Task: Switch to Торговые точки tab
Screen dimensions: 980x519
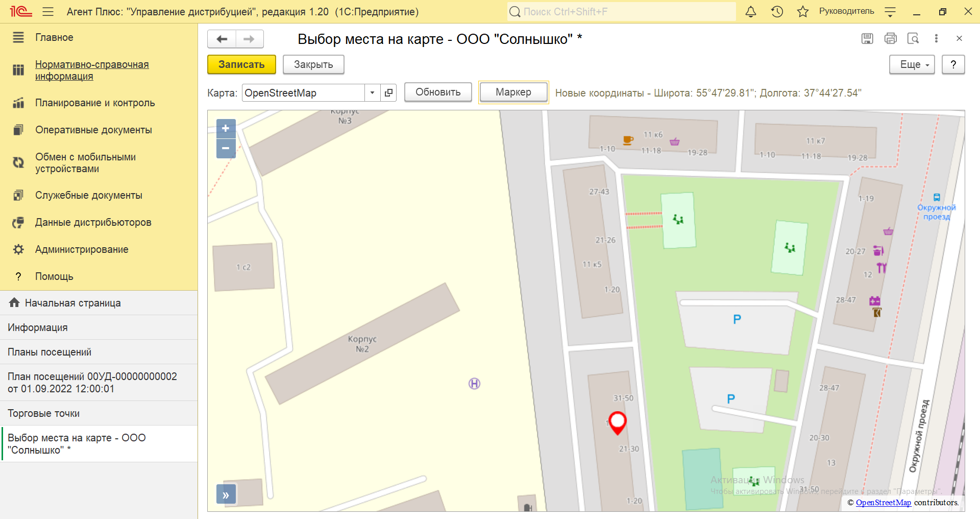Action: [x=99, y=413]
